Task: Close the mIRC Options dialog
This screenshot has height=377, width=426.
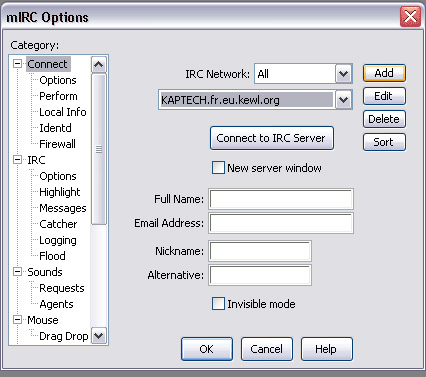Action: pyautogui.click(x=410, y=17)
